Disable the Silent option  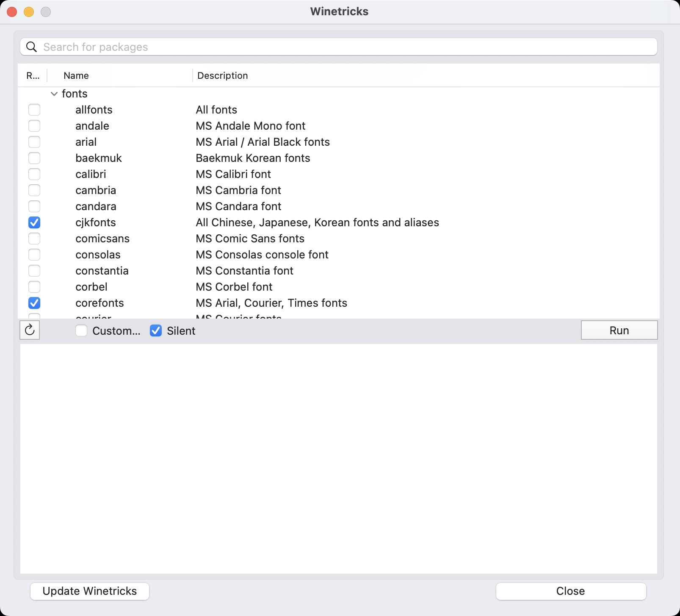coord(156,331)
